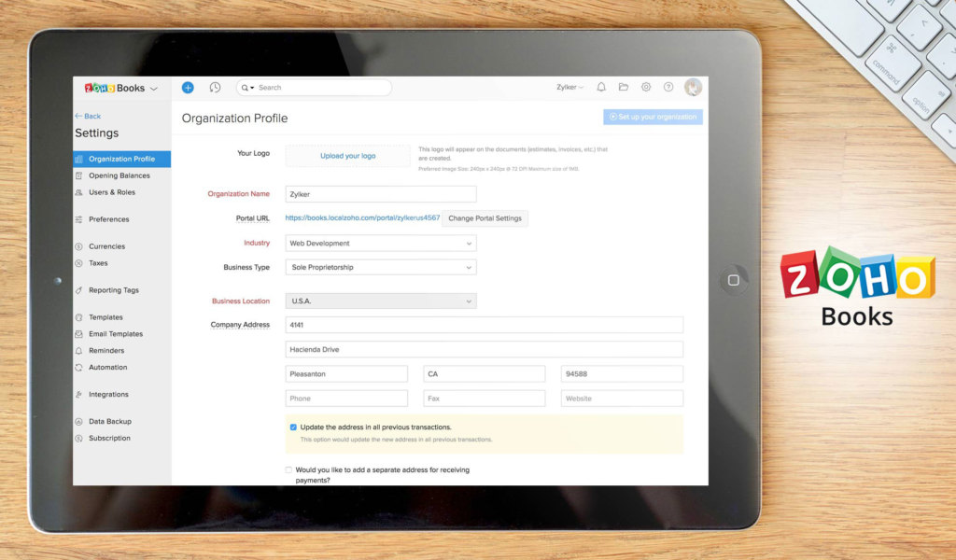Open settings gear icon in top bar
Screen dimensions: 956x560
click(646, 88)
